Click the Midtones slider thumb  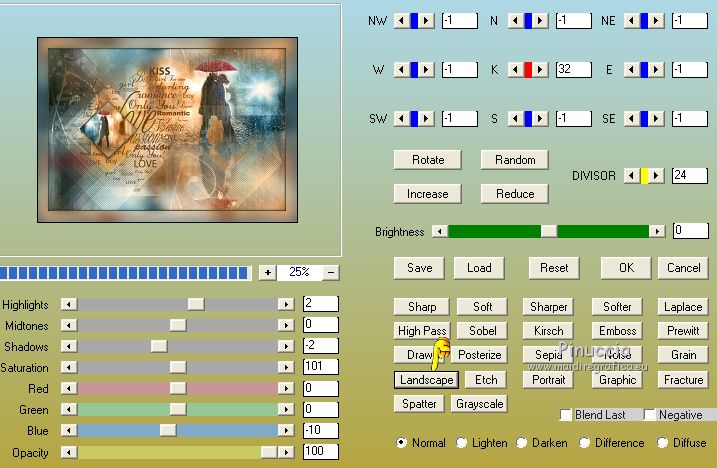click(178, 325)
